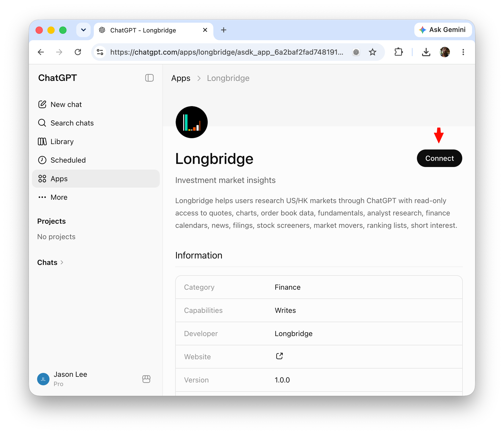Click the store icon beside Jason Lee
The image size is (504, 434).
[x=146, y=379]
